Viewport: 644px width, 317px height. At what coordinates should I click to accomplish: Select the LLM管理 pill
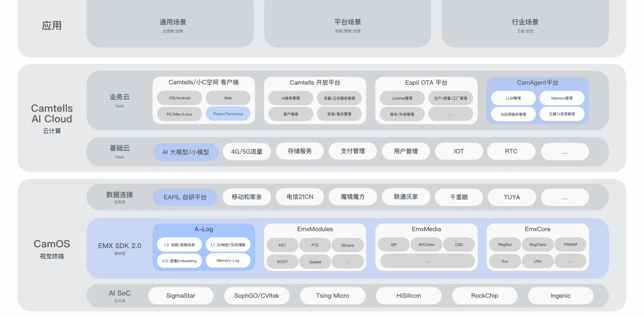[x=513, y=98]
